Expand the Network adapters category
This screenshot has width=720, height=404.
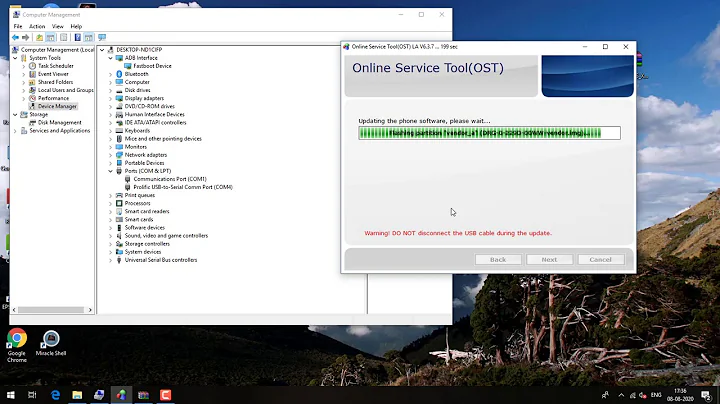point(110,155)
